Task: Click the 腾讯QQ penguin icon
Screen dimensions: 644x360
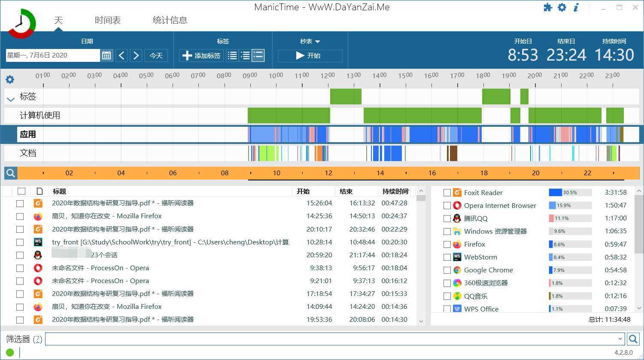Action: [x=457, y=218]
